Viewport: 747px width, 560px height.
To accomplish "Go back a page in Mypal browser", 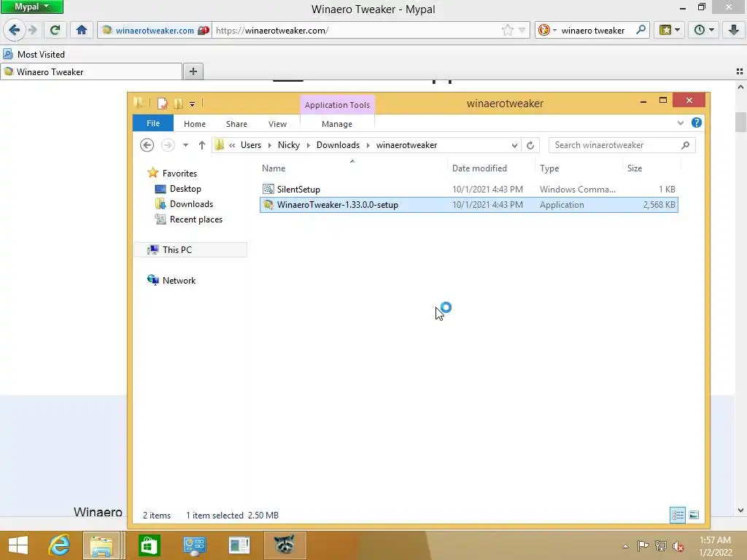I will click(14, 31).
